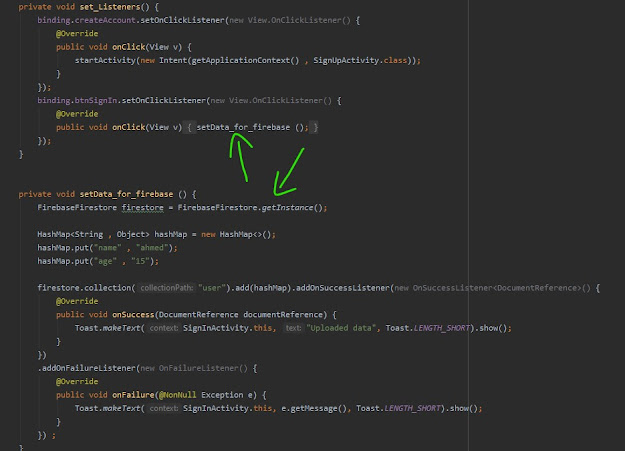The width and height of the screenshot is (625, 451).
Task: Click the "15" string literal
Action: 140,261
